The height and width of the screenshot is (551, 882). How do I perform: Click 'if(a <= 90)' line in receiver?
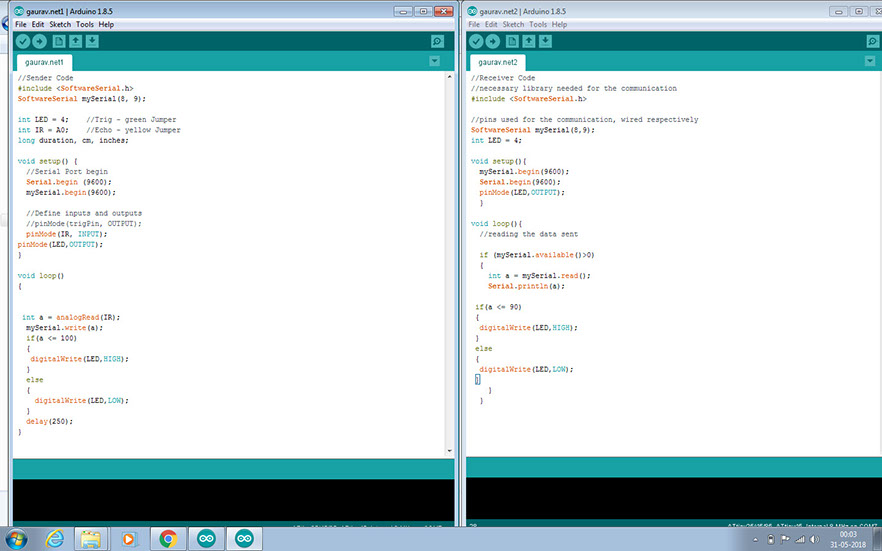coord(498,307)
